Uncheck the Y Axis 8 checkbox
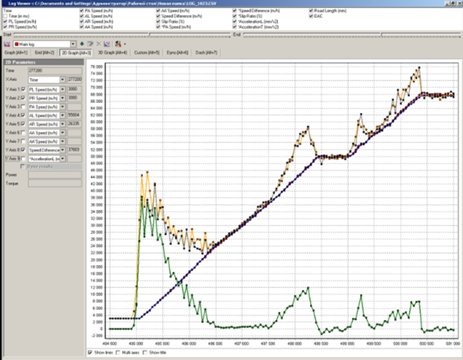This screenshot has height=360, width=463. 23,150
